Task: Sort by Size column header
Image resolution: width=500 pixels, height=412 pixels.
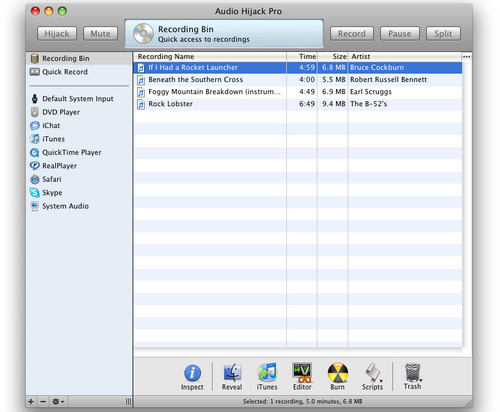Action: pos(333,56)
